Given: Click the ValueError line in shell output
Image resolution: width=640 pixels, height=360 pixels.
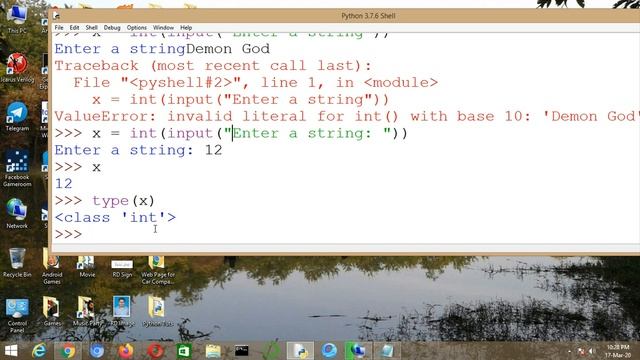Looking at the screenshot, I should [347, 116].
